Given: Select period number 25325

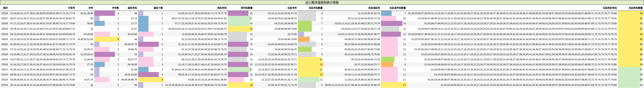Looking at the screenshot, I should 5,29.
